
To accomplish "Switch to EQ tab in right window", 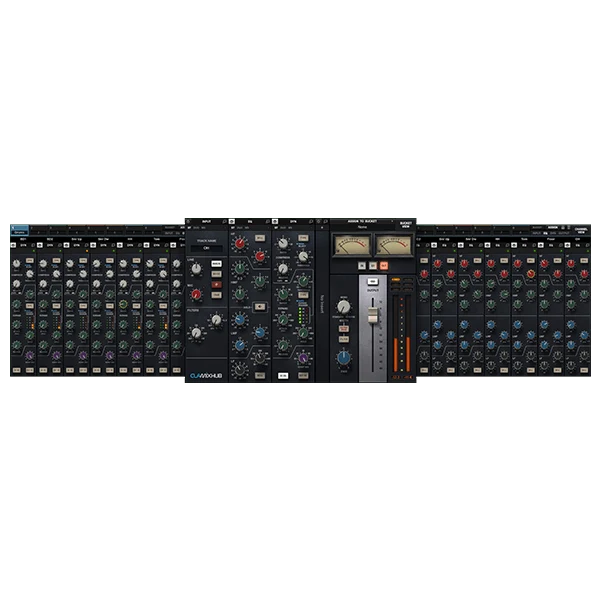I will 545,233.
